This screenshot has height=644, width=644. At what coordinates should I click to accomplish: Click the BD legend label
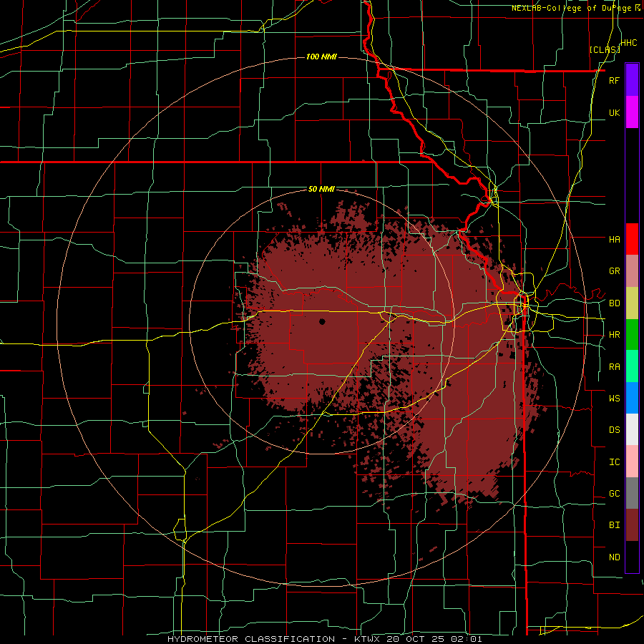coord(614,303)
